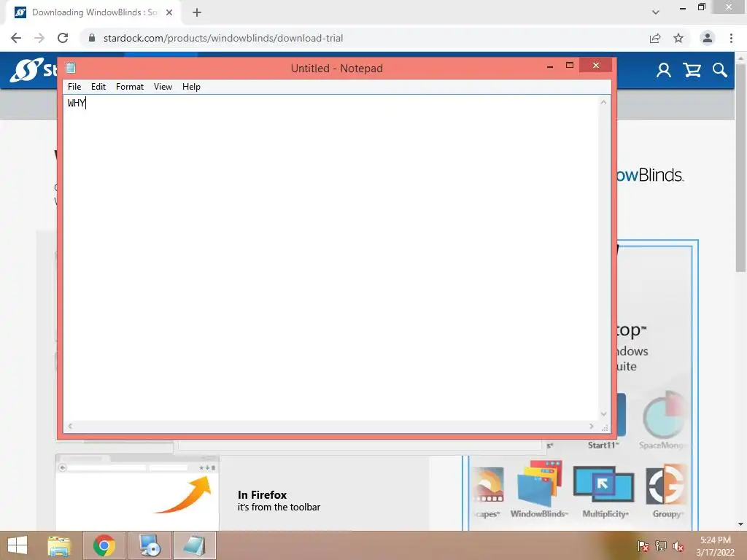Open the Stardock account user icon
Image resolution: width=747 pixels, height=560 pixels.
click(664, 71)
